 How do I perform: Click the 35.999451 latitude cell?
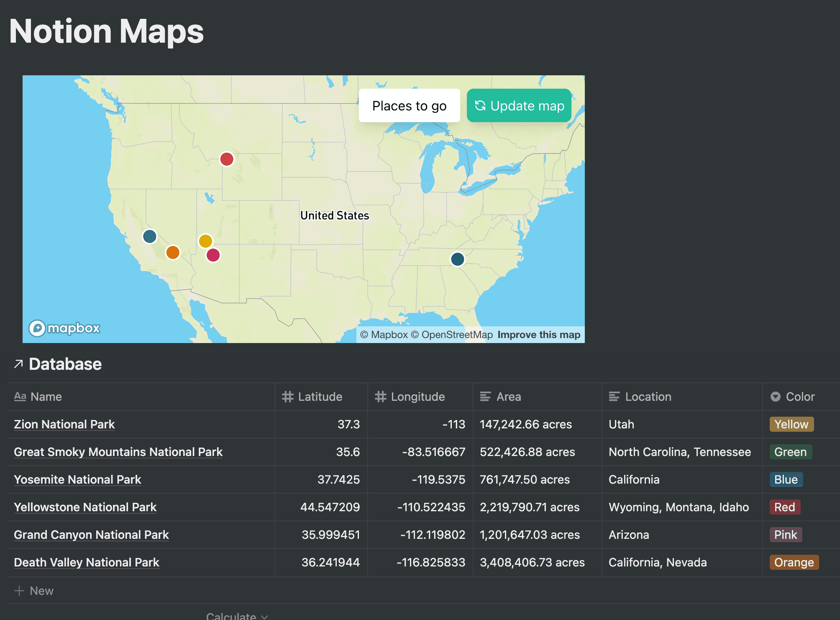click(321, 535)
